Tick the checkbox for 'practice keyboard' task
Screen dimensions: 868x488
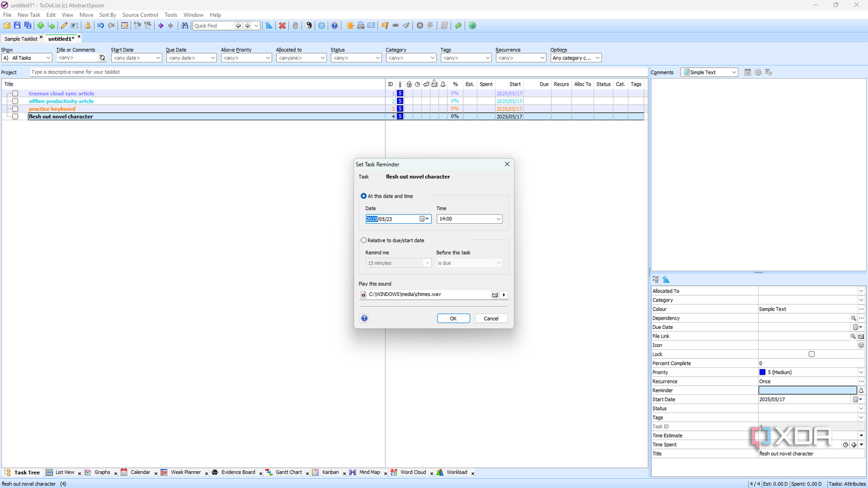pos(15,109)
